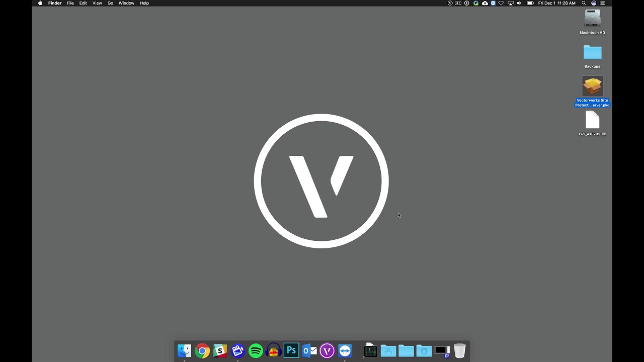Open Audacity in the Dock
The width and height of the screenshot is (644, 362).
tap(273, 350)
